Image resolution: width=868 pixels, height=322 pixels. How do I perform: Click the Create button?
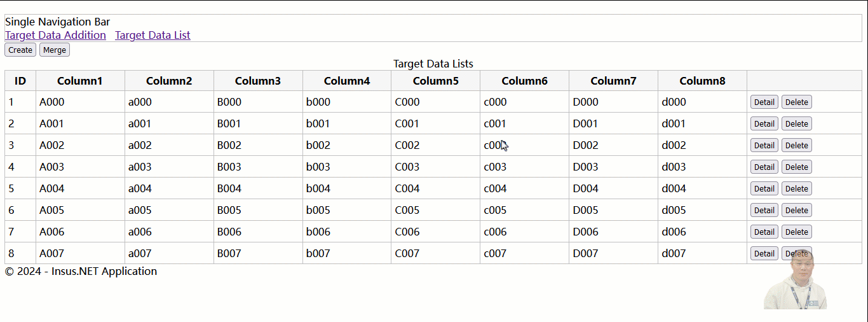[20, 50]
